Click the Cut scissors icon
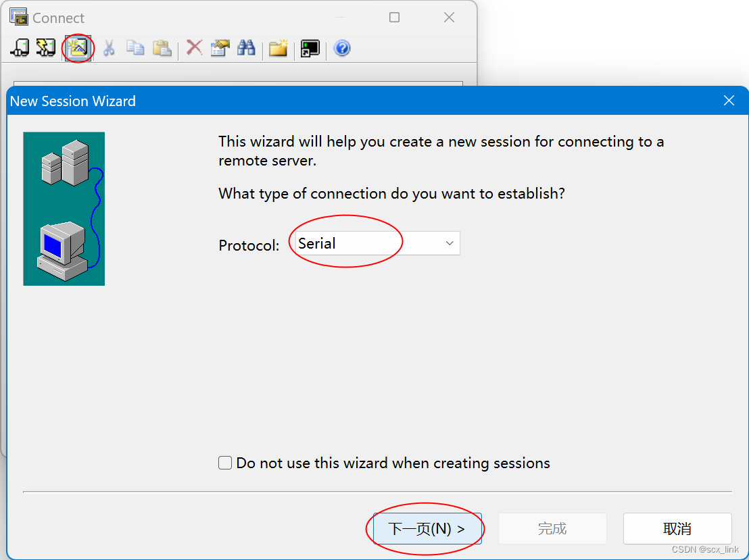This screenshot has height=560, width=749. (109, 48)
